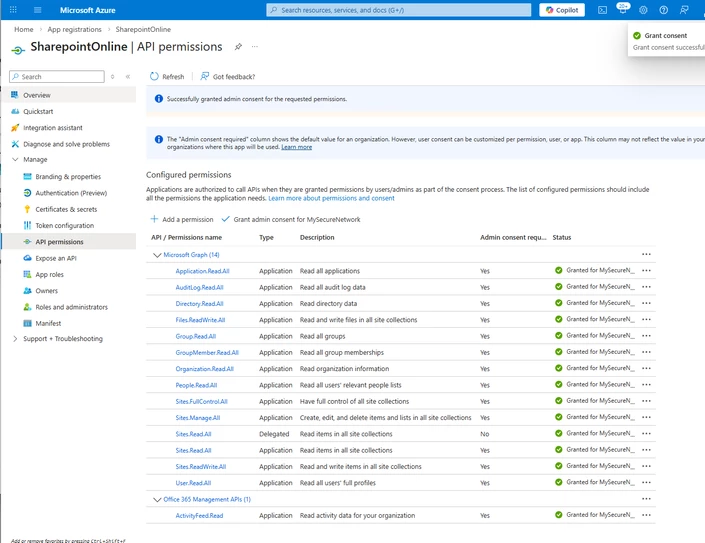The width and height of the screenshot is (705, 543).
Task: Click the App registrations breadcrumb
Action: point(75,29)
